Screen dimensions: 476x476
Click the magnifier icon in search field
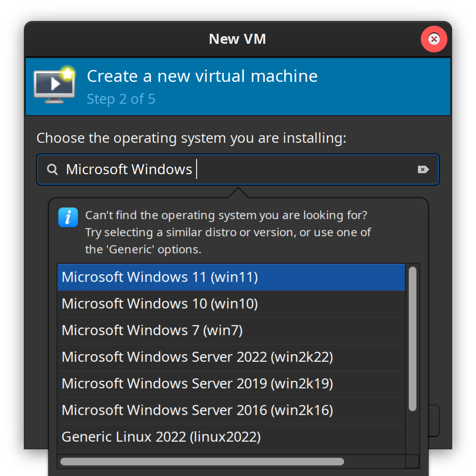point(52,169)
